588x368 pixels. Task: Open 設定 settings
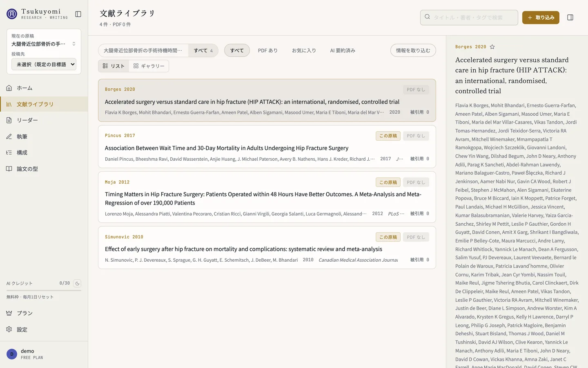44,330
